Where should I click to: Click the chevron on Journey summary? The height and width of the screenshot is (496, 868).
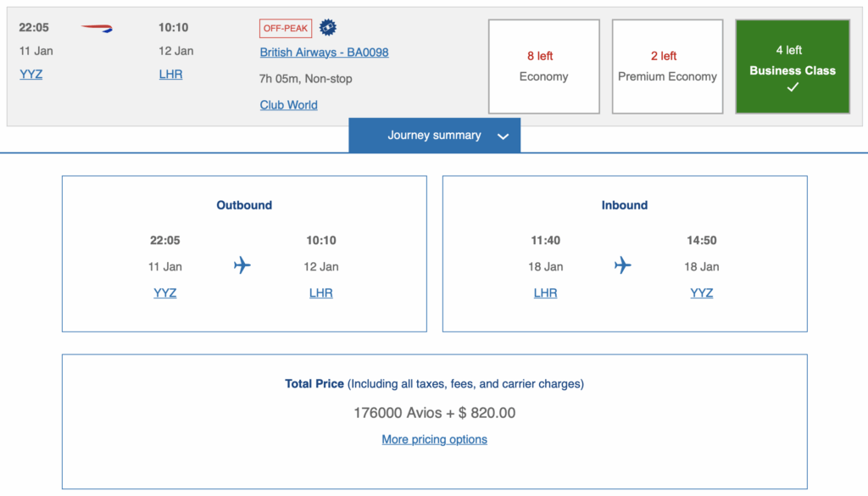point(503,136)
